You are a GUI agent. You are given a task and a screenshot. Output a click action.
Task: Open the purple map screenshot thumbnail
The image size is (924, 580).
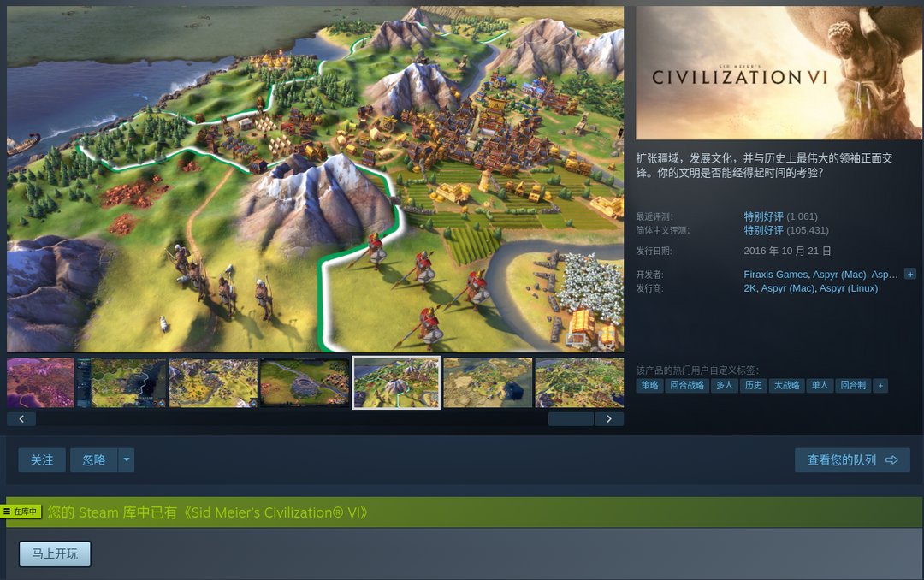coord(41,382)
